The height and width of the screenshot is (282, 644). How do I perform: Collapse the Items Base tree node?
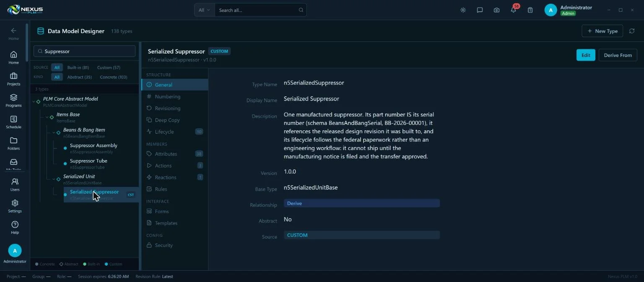coord(47,117)
